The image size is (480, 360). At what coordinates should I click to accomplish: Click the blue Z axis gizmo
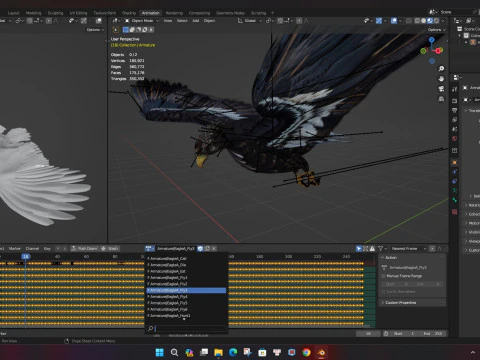[432, 40]
